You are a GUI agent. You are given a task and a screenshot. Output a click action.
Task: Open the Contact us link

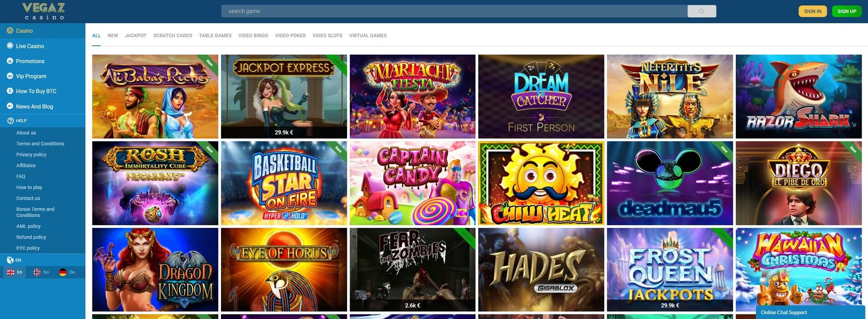click(28, 198)
